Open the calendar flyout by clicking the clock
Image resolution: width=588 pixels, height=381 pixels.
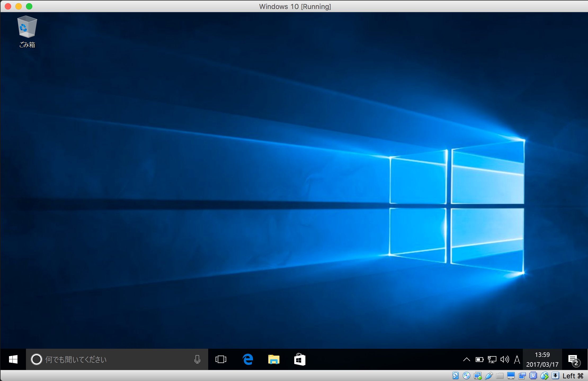point(542,359)
